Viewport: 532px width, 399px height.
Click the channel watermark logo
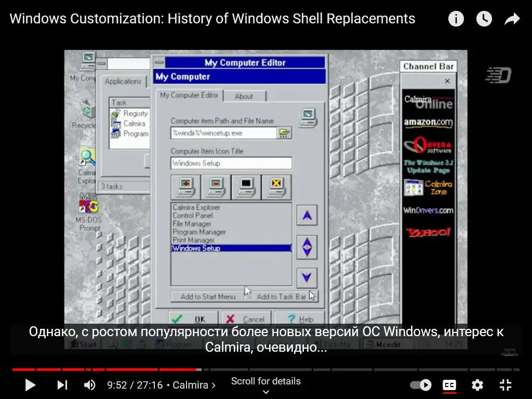pos(499,75)
